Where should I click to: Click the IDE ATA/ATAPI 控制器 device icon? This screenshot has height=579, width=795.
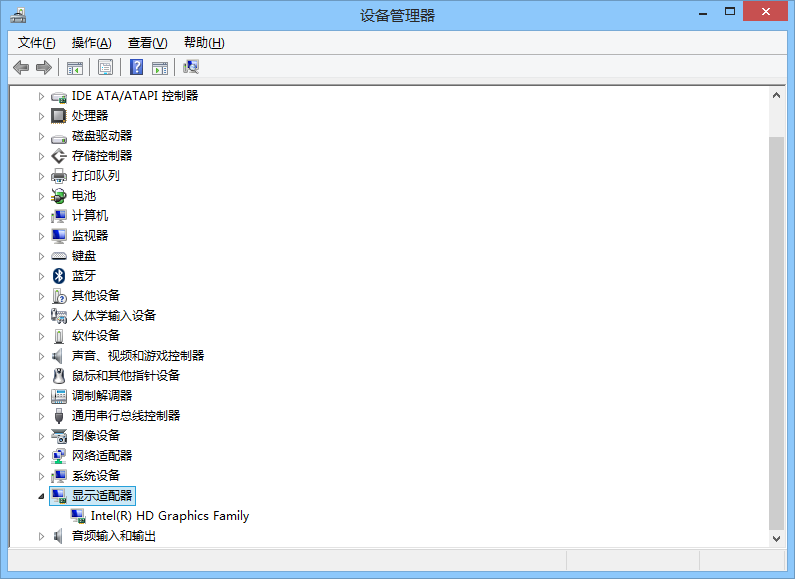59,96
